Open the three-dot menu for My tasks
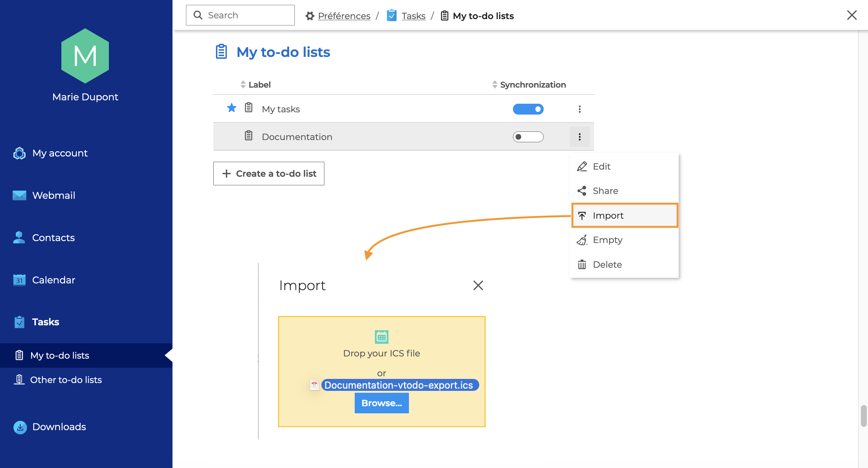The image size is (868, 468). point(580,109)
